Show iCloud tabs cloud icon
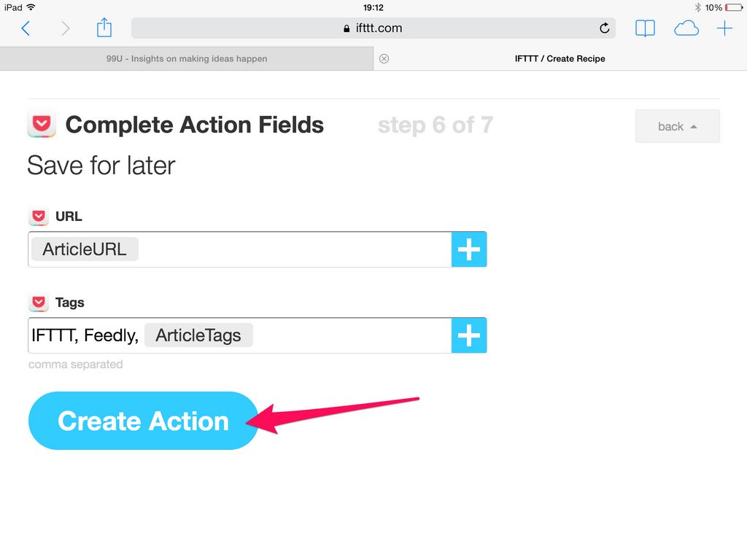Screen dimensions: 747x560 point(686,28)
